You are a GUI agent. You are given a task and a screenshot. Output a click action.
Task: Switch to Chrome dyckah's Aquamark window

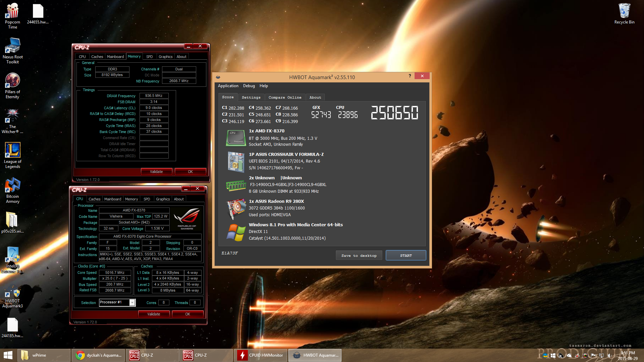pos(98,355)
